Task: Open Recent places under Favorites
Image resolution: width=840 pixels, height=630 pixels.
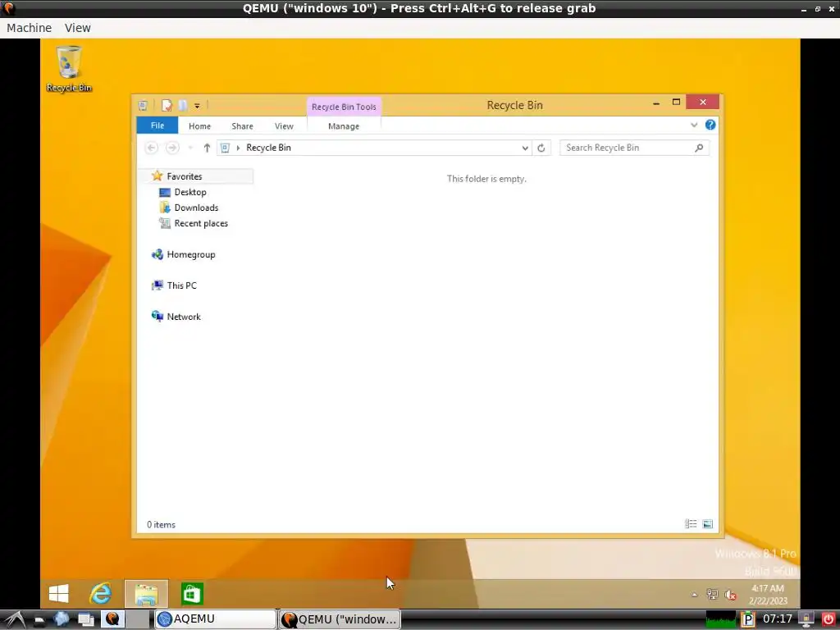Action: (201, 223)
